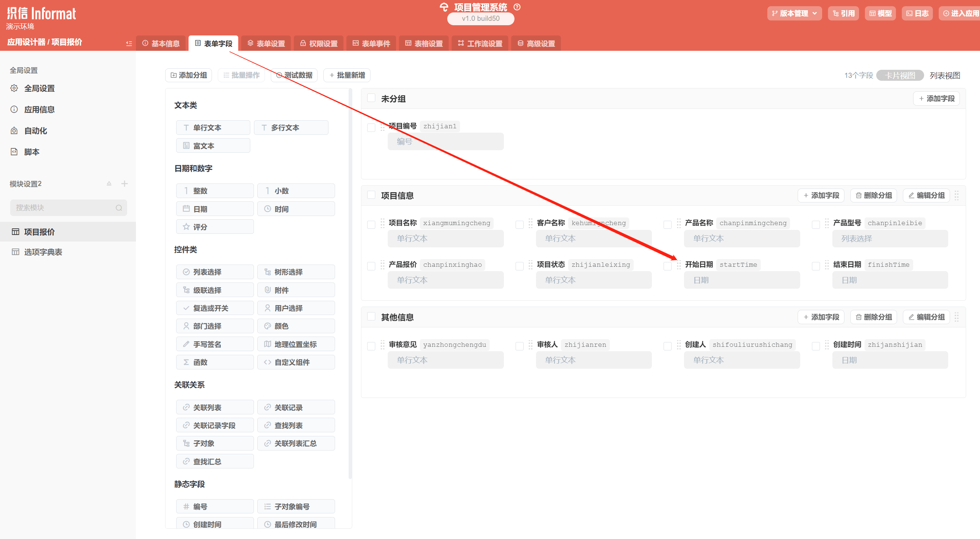Open the 表单设置 tab
Image resolution: width=980 pixels, height=539 pixels.
click(x=266, y=43)
